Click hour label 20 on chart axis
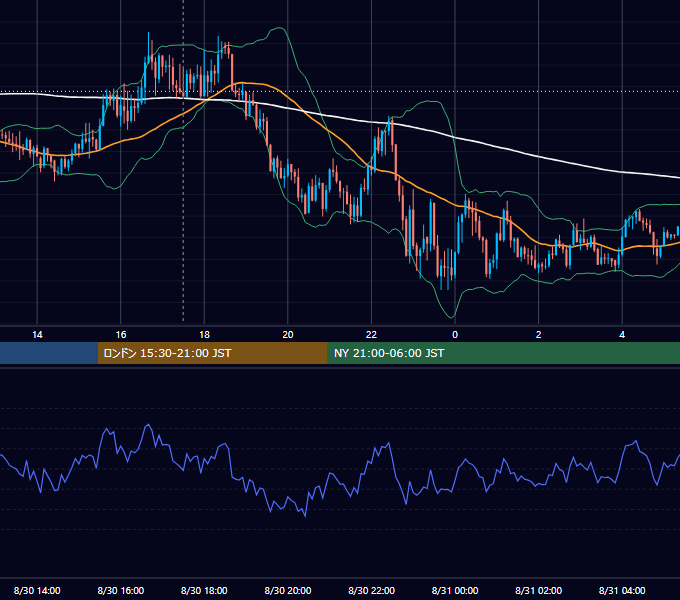The width and height of the screenshot is (680, 600). [x=288, y=335]
